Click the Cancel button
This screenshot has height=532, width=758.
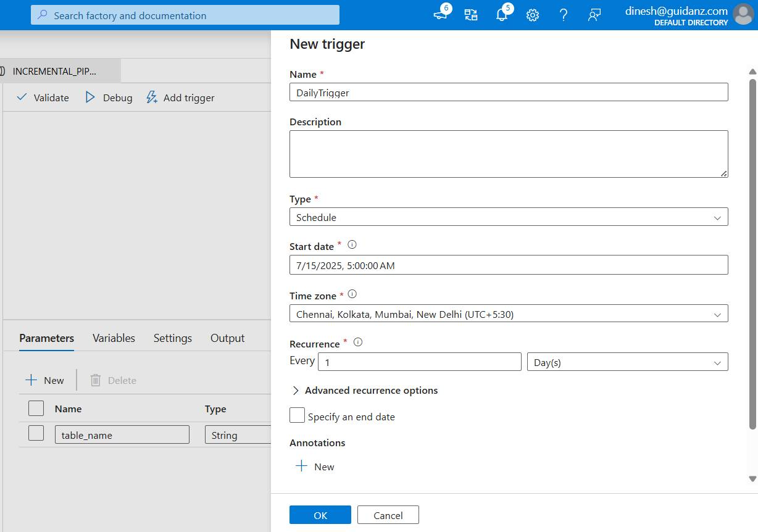(388, 515)
